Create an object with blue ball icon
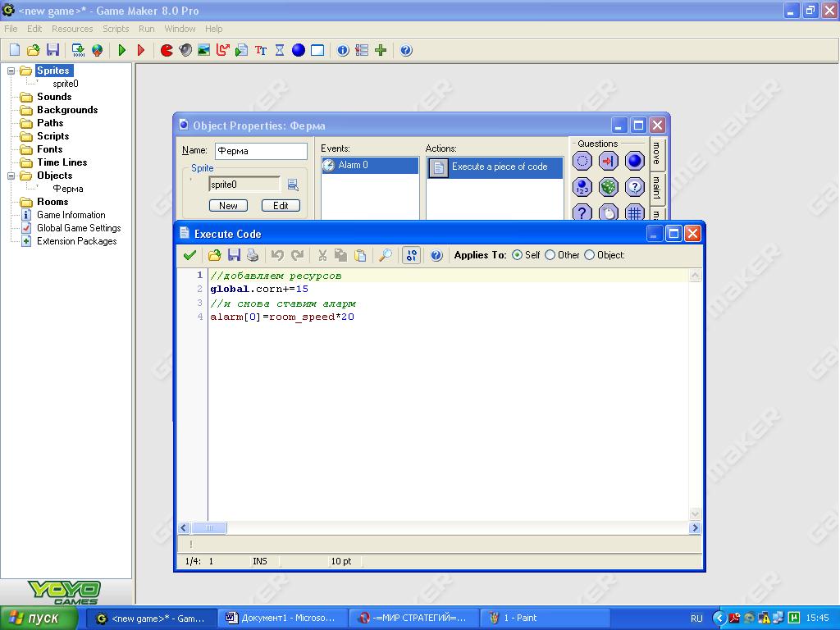Viewport: 840px width, 630px height. coord(299,50)
